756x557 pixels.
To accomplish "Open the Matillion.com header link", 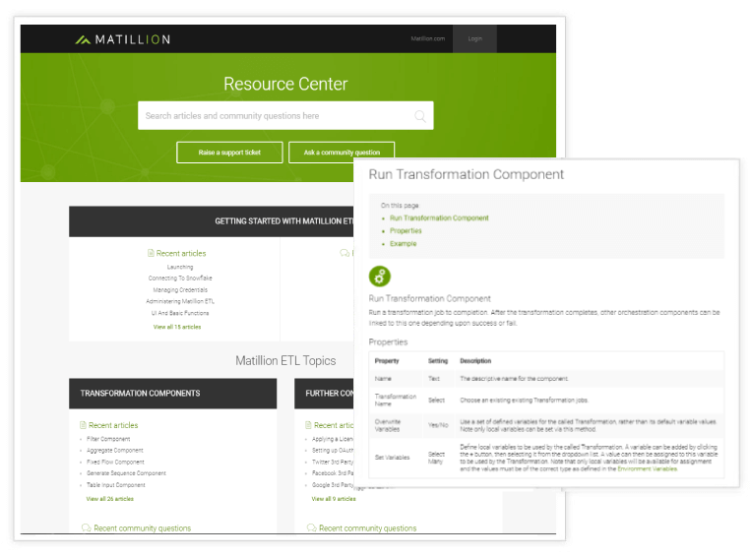I will pos(427,38).
